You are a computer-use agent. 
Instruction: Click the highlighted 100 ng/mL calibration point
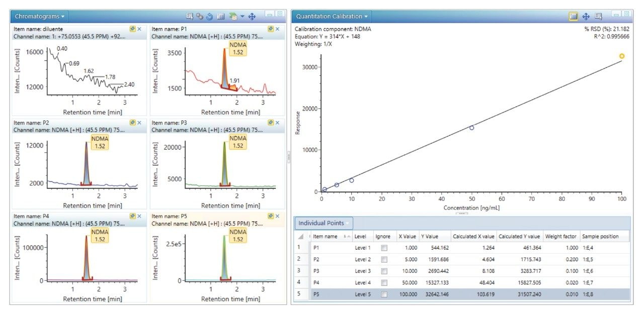click(x=622, y=56)
